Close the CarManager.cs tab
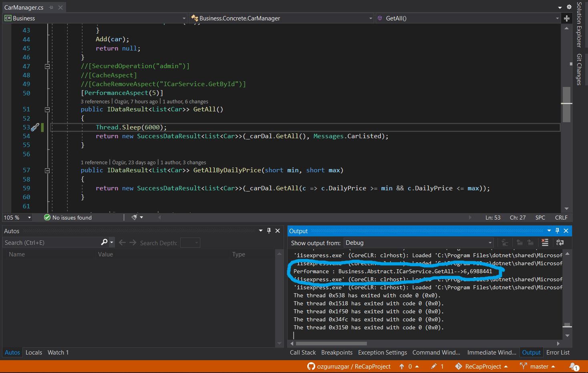The width and height of the screenshot is (588, 373). click(60, 8)
